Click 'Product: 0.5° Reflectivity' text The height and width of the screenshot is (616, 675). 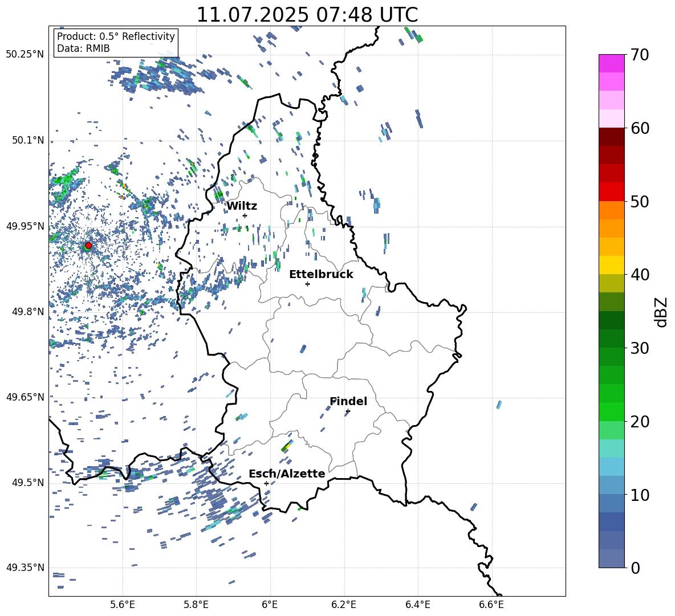tap(116, 36)
